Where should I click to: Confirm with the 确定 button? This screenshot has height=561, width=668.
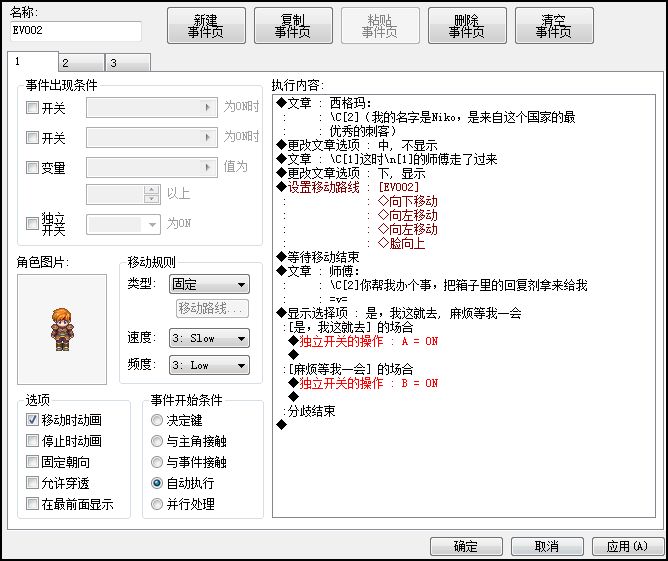pyautogui.click(x=466, y=546)
